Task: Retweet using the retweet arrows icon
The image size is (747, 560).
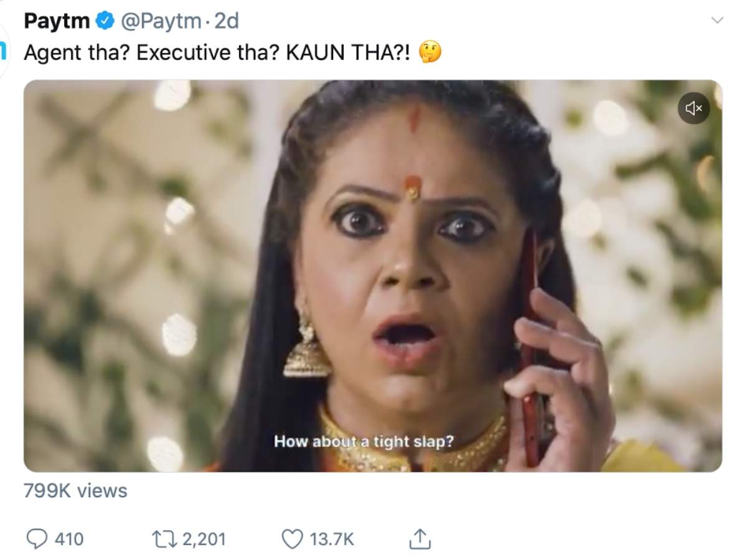Action: 165,538
